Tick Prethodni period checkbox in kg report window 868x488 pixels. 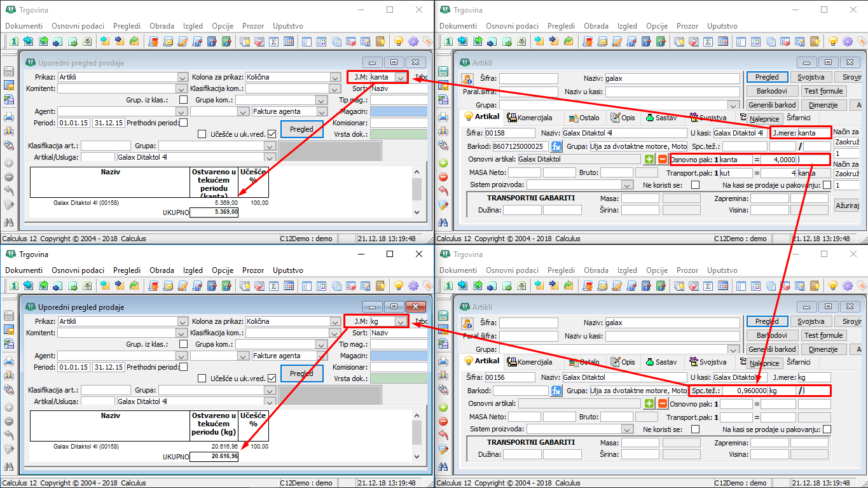(183, 367)
